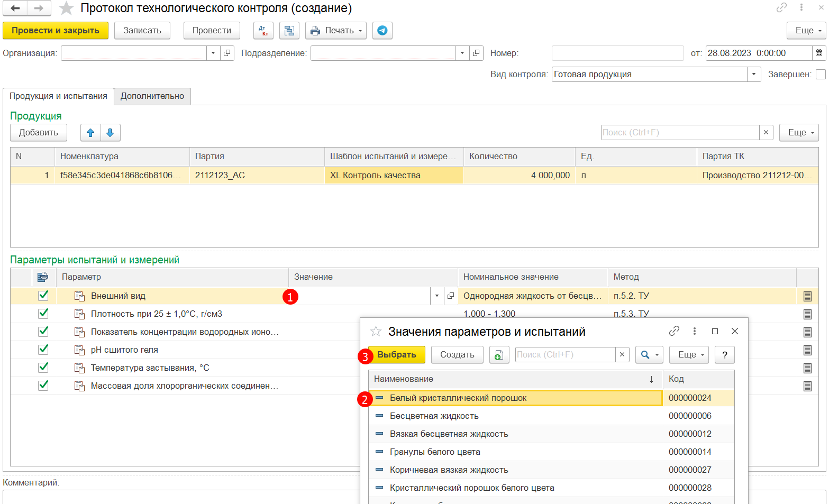Image resolution: width=829 pixels, height=504 pixels.
Task: Uncheck the Внешний вид parameter checkbox
Action: click(x=43, y=296)
